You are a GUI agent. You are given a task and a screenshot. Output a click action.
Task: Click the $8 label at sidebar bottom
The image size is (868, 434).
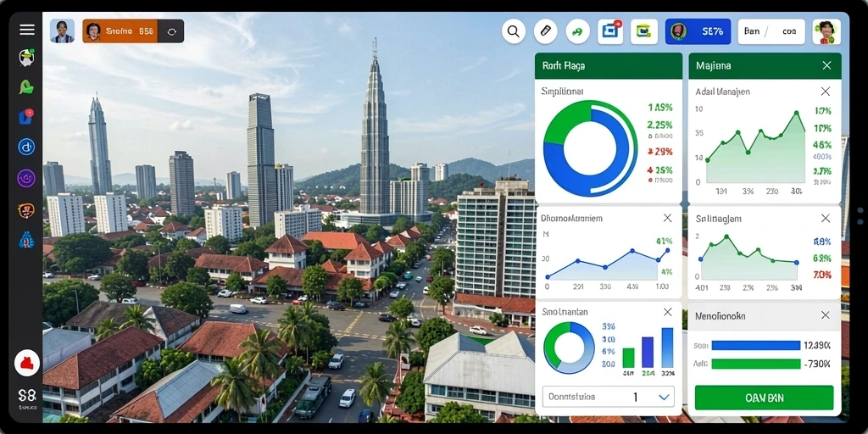click(26, 395)
